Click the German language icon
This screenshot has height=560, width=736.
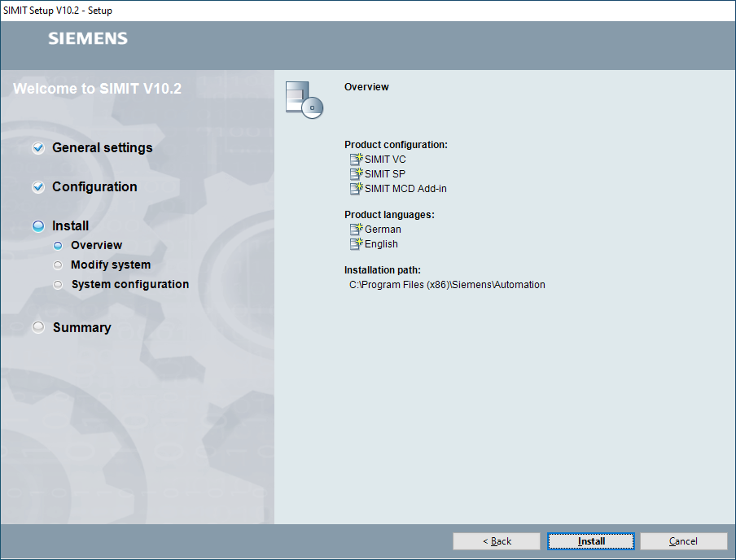(356, 229)
